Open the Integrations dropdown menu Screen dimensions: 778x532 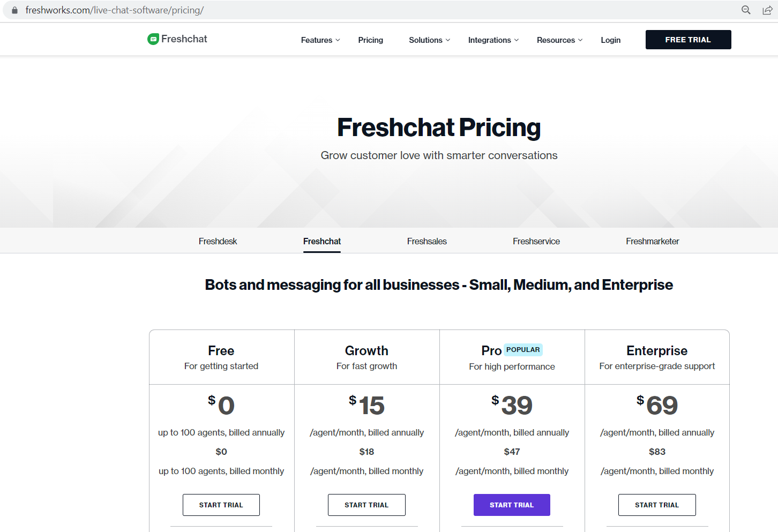pos(493,40)
